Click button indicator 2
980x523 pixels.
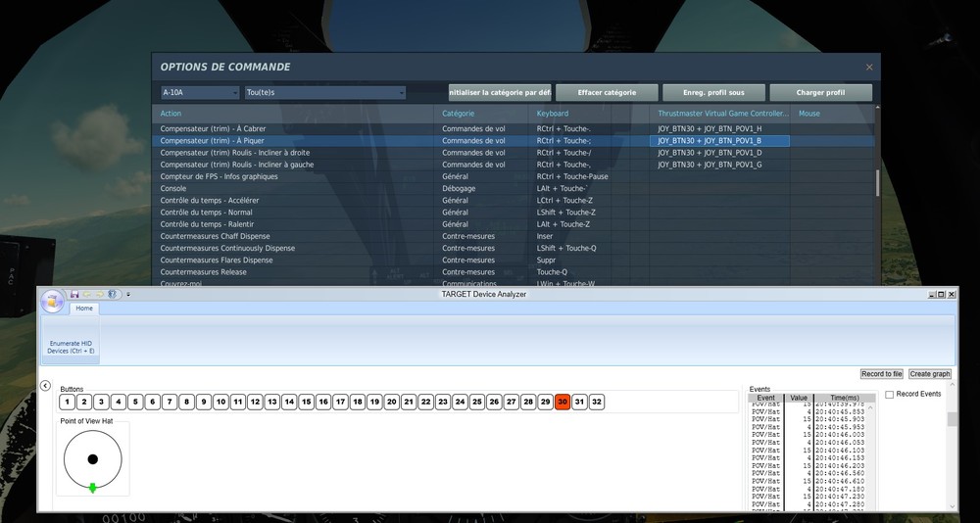[x=84, y=402]
